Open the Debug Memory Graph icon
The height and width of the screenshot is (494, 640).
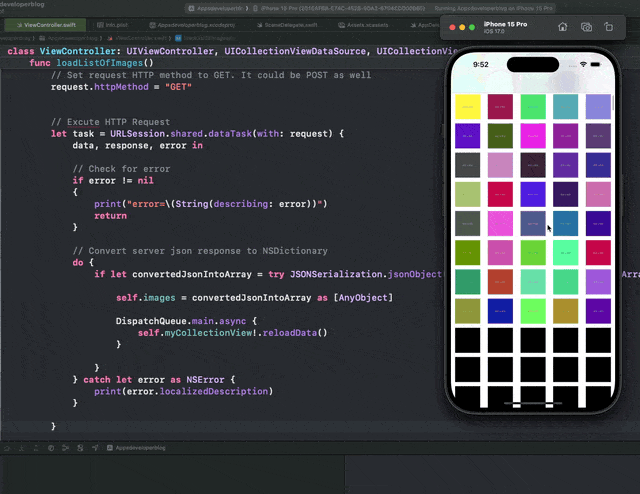coord(65,448)
